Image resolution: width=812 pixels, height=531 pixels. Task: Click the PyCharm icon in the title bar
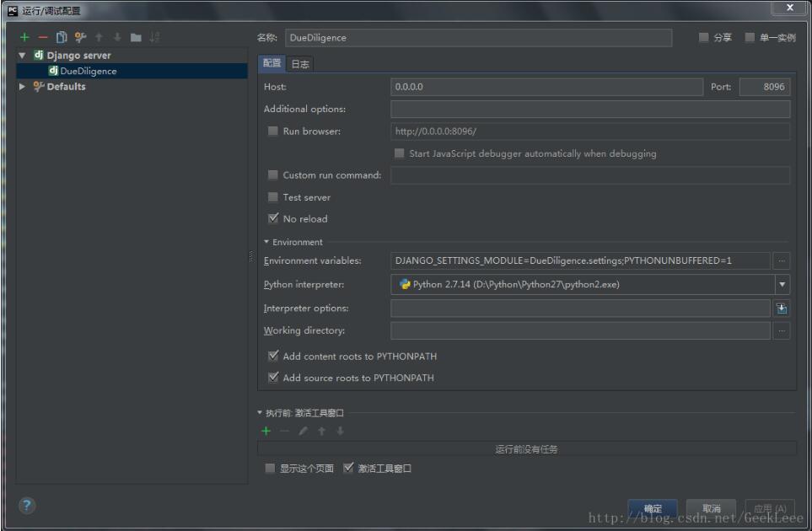[13, 10]
